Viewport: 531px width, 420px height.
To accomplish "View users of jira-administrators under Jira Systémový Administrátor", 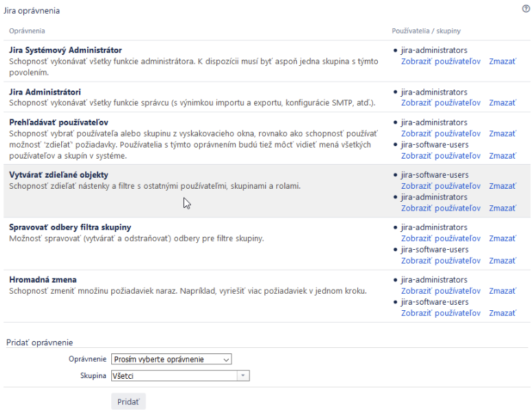I will [440, 61].
